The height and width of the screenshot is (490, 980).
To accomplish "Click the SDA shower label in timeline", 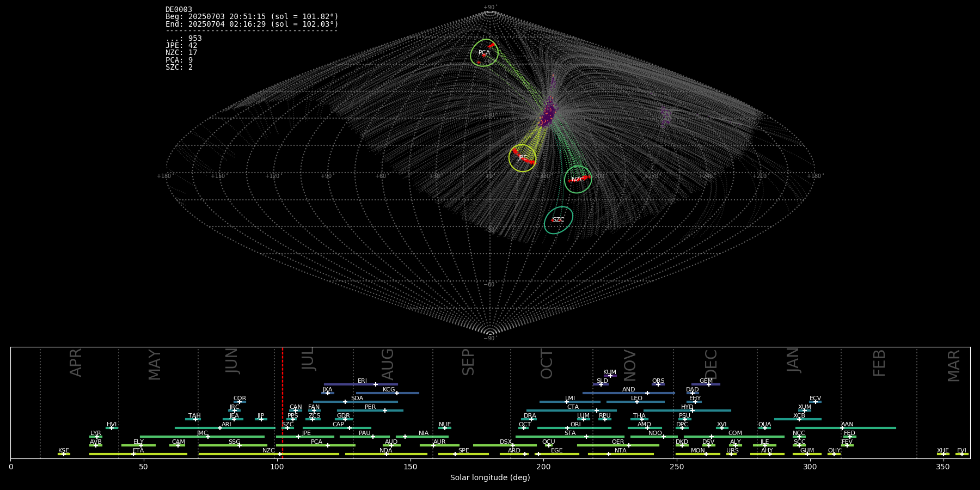I will click(357, 398).
